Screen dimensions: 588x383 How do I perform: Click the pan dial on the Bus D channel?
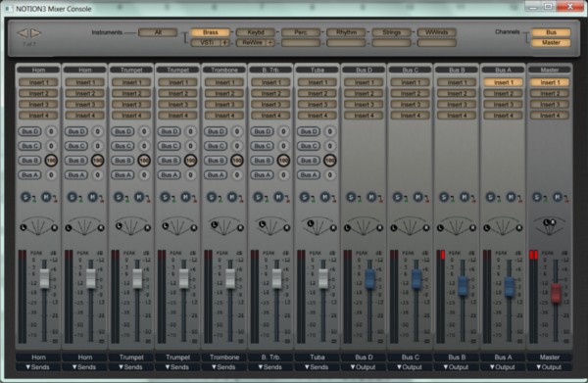(x=364, y=226)
